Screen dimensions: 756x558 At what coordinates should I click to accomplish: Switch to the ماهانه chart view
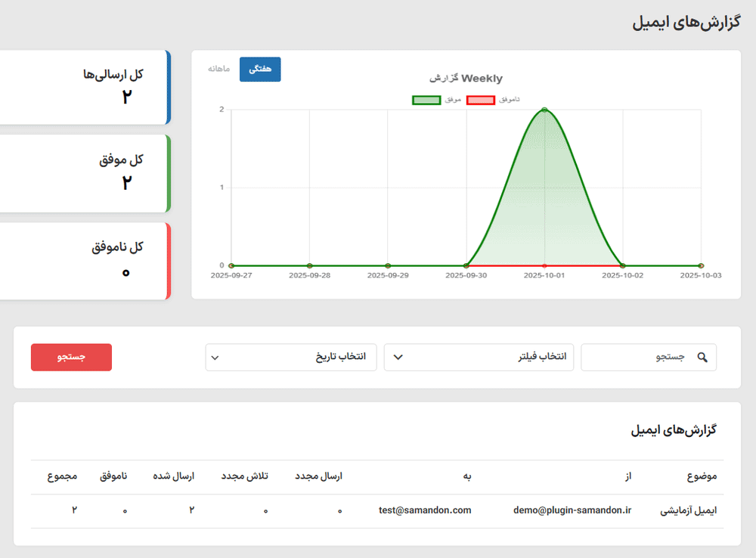point(219,69)
